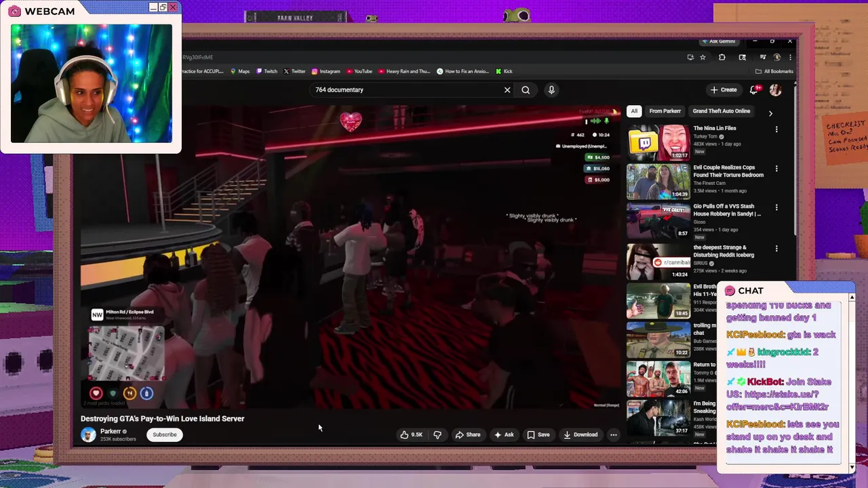The image size is (868, 488).
Task: Open options menu for Gio Pulls Off video
Action: [776, 207]
